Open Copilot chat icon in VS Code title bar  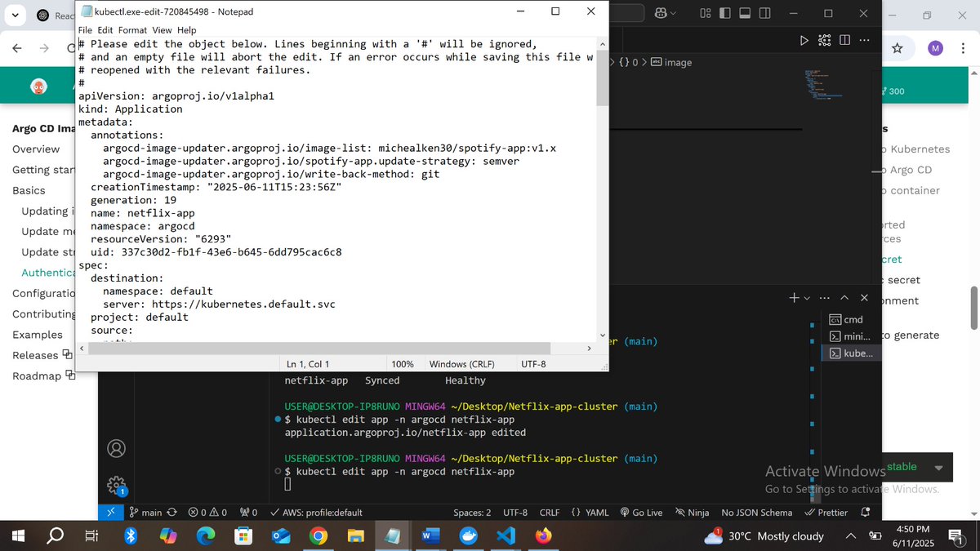click(x=660, y=13)
